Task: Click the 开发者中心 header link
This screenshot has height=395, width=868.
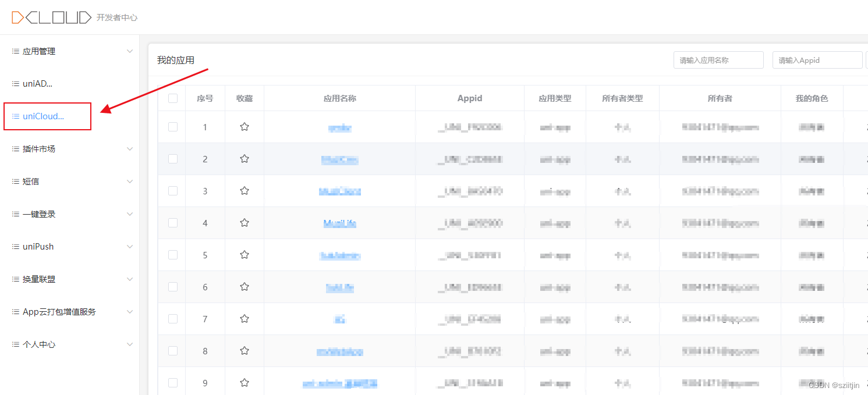Action: point(117,17)
